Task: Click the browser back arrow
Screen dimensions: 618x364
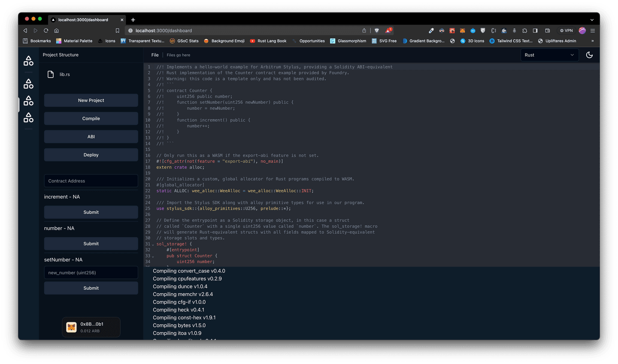Action: (25, 30)
